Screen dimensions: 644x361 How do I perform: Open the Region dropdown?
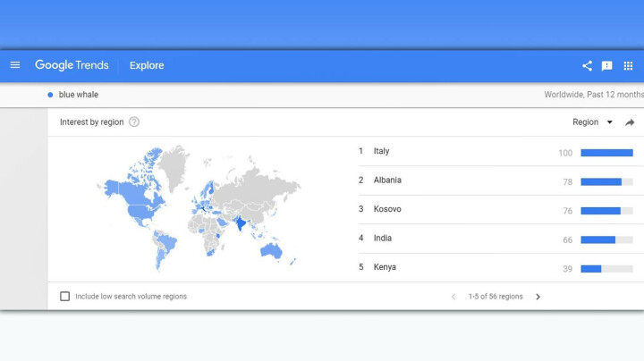592,122
